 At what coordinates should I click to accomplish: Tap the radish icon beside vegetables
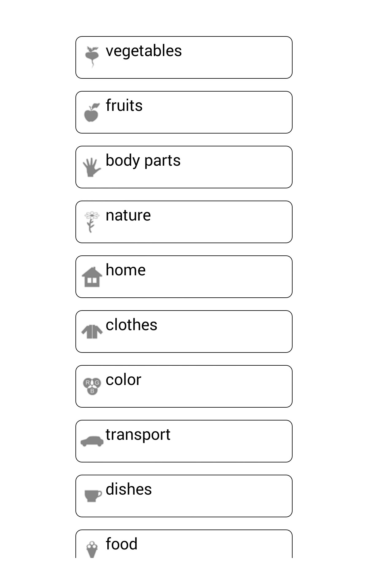pyautogui.click(x=92, y=57)
